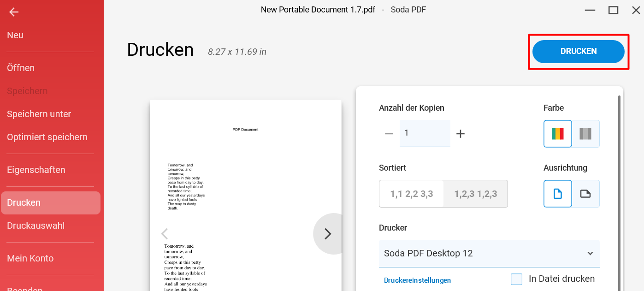Open the Druckereinstellungen link
The width and height of the screenshot is (644, 291).
point(417,280)
